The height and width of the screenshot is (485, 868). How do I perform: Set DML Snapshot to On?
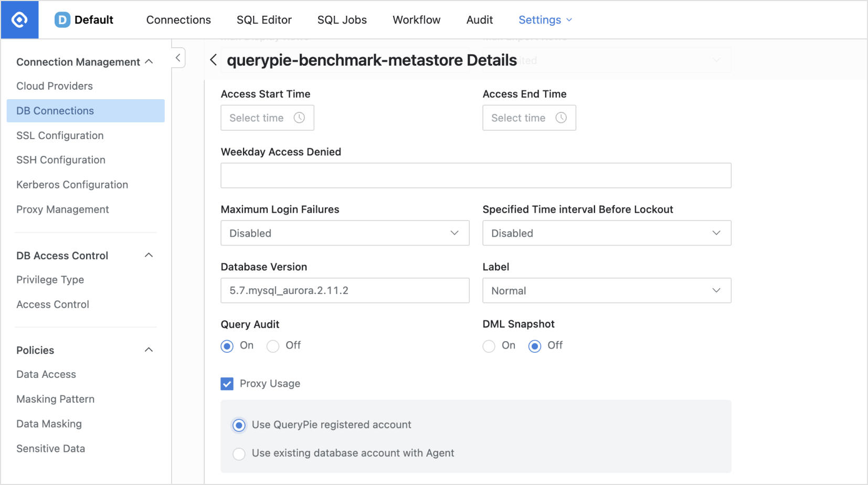pos(489,346)
